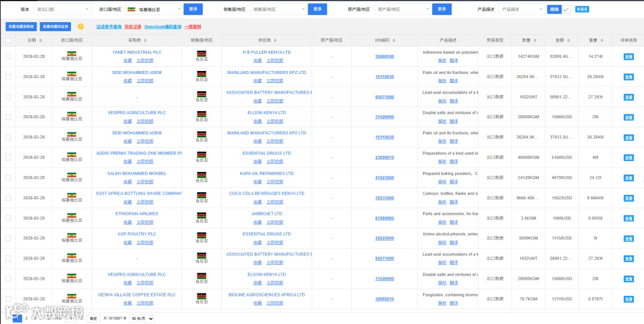Open supplier BIOLINE AGROSCIENCES AFRICA LTD

coord(267,295)
